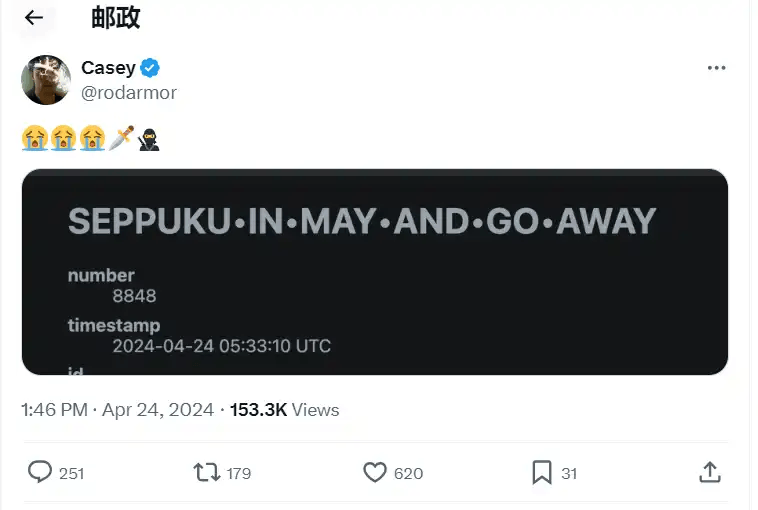Open the 1:46 PM Apr 24, 2024 timestamp
The width and height of the screenshot is (758, 510).
tap(118, 410)
